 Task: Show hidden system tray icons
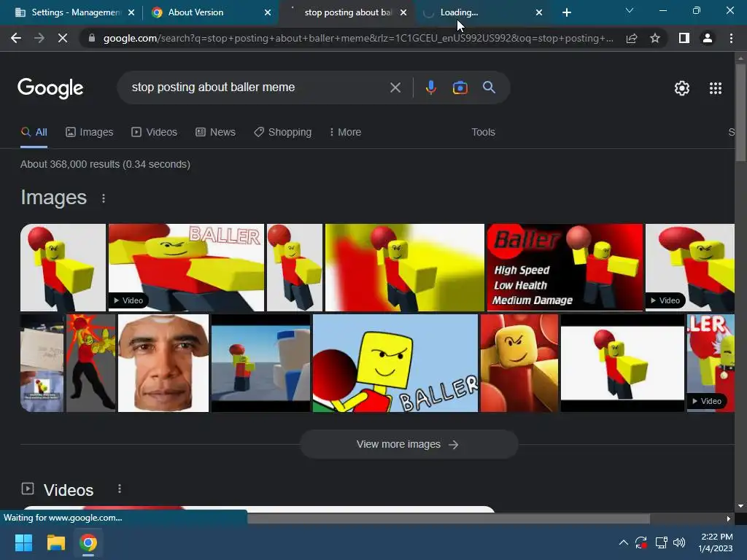[623, 542]
